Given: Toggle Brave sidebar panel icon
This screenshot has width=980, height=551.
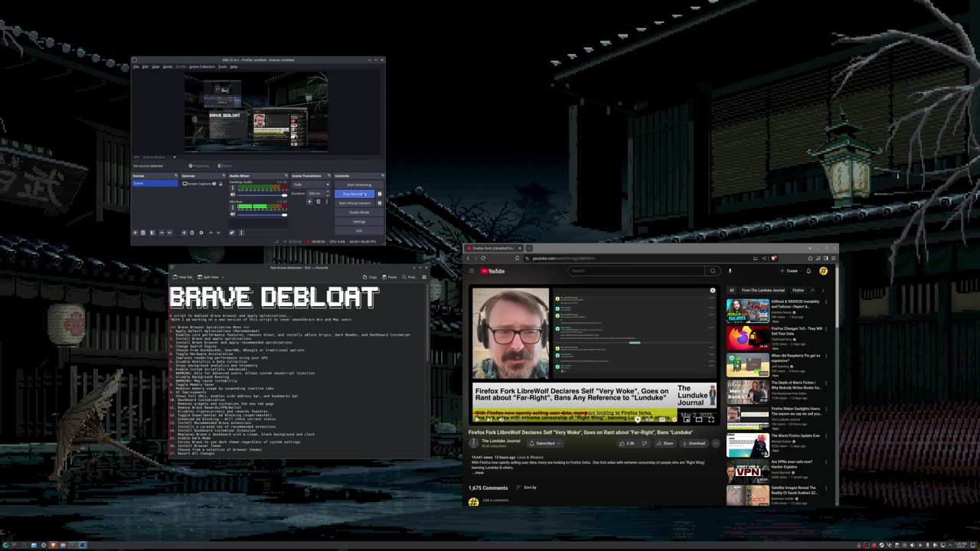Looking at the screenshot, I should pyautogui.click(x=825, y=258).
